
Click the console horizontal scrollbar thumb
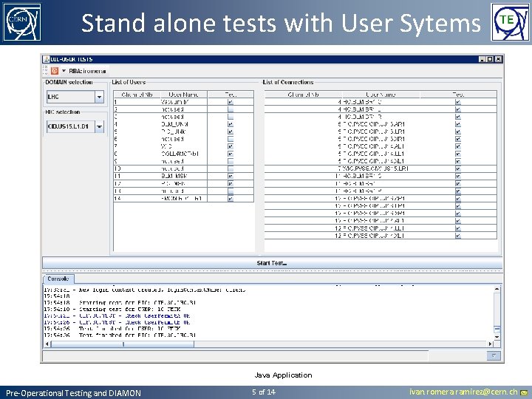pyautogui.click(x=123, y=344)
